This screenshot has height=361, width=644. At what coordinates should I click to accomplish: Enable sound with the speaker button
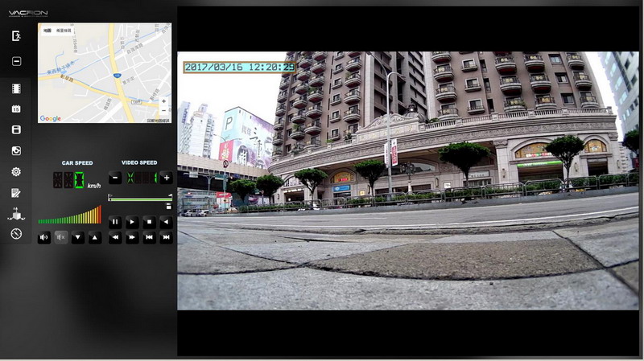tap(44, 237)
